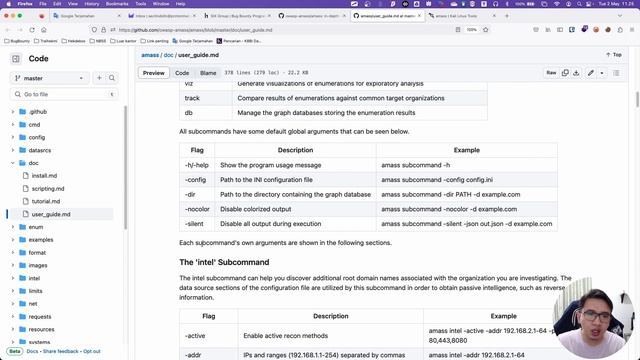Switch to the Blame tab
Image resolution: width=640 pixels, height=360 pixels.
(x=208, y=73)
